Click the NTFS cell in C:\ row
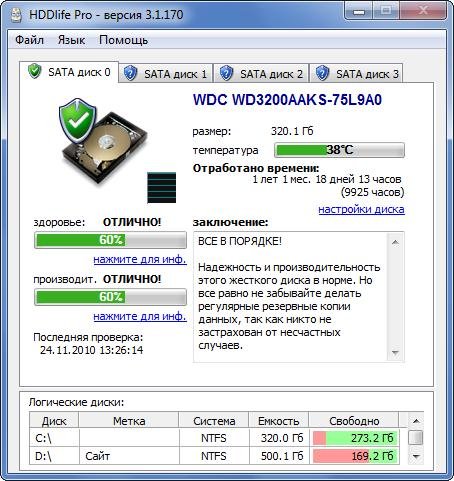Image resolution: width=454 pixels, height=481 pixels. 214,438
